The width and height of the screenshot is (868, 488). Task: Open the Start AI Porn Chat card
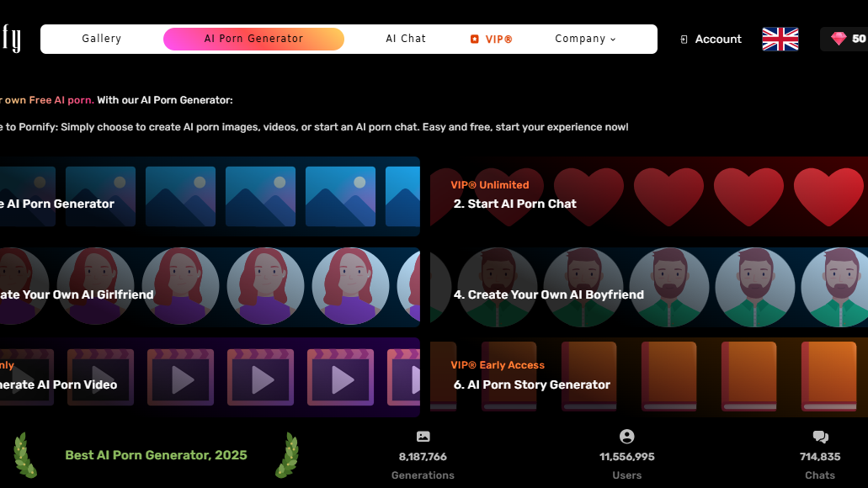coord(649,196)
